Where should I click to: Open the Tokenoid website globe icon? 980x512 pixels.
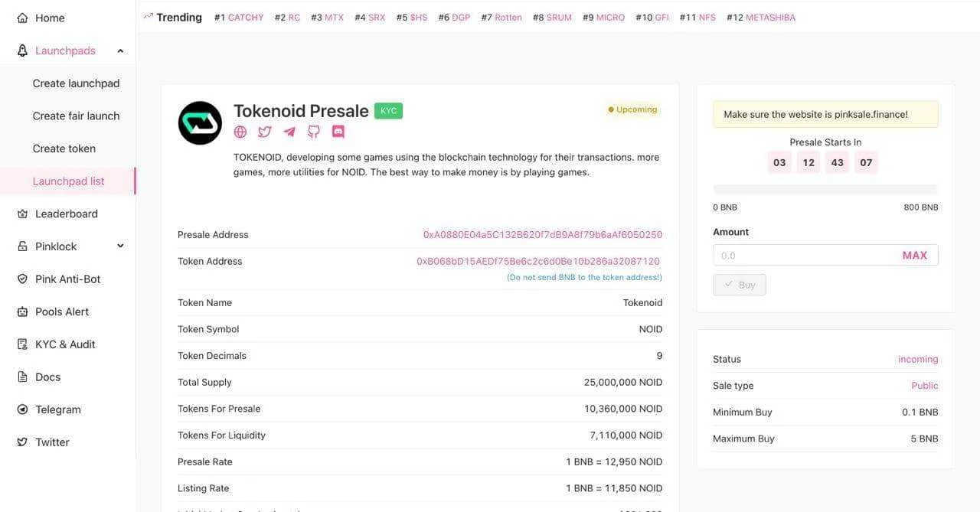pyautogui.click(x=240, y=132)
